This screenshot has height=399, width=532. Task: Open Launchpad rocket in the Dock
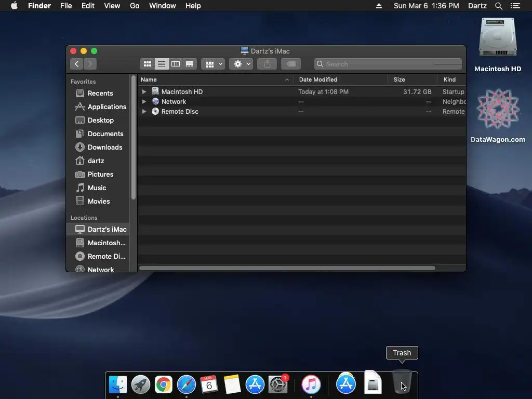click(x=140, y=384)
